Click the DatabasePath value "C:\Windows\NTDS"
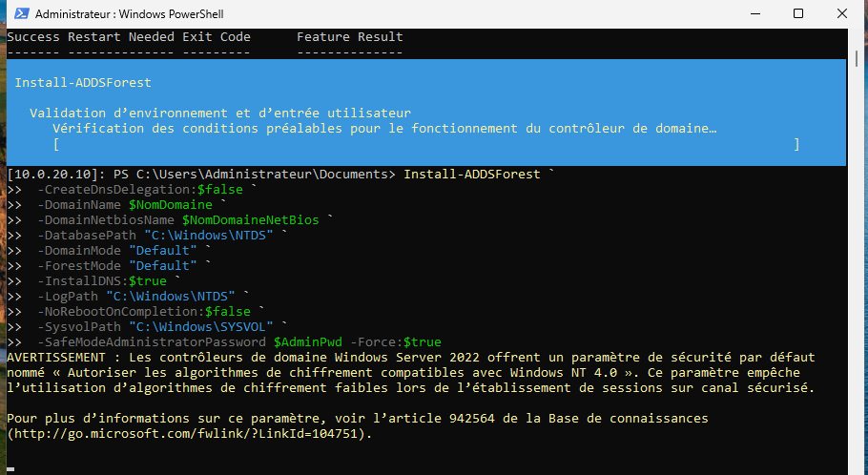 tap(209, 236)
